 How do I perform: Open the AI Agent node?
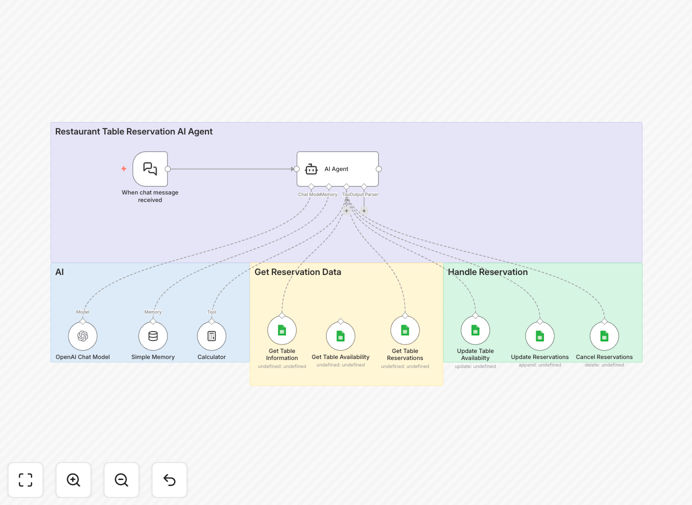[338, 169]
